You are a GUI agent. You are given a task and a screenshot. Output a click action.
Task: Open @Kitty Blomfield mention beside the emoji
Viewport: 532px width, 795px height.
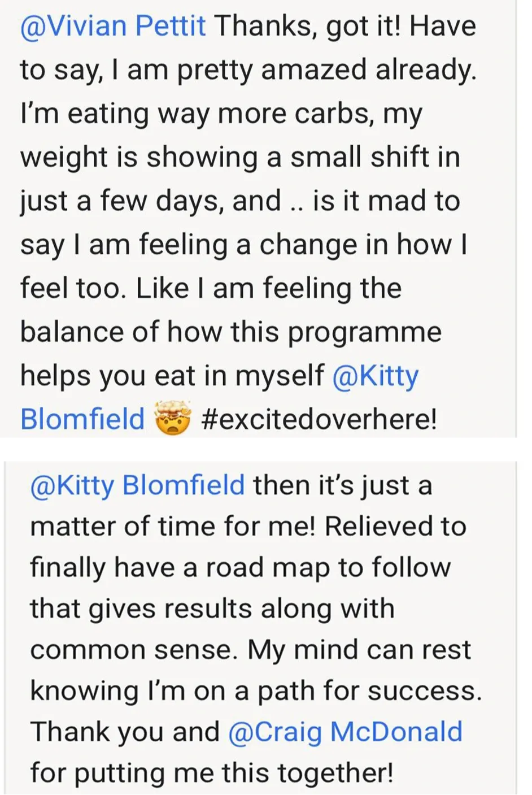(x=219, y=398)
